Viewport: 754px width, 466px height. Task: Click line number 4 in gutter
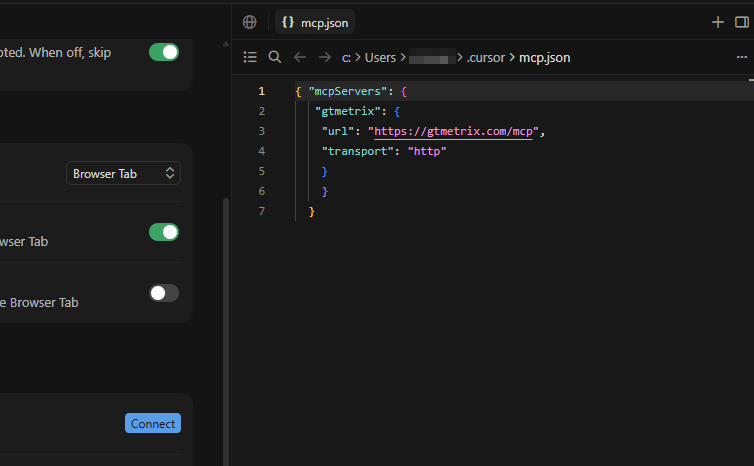(262, 151)
